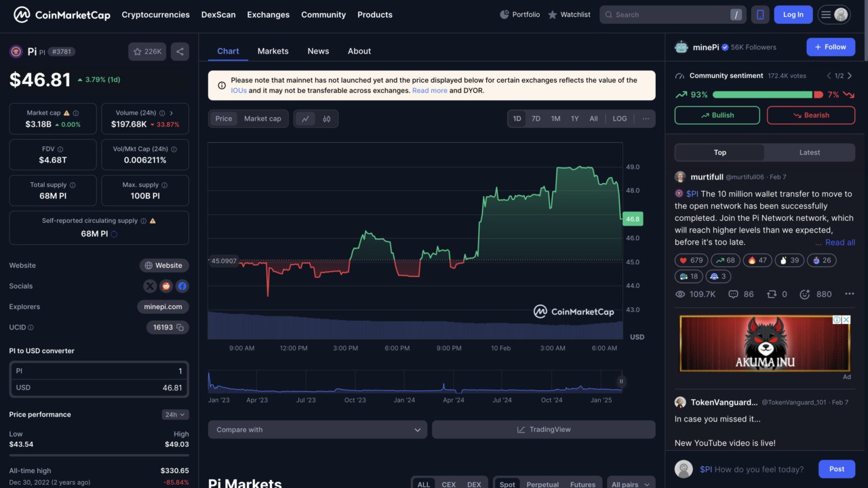Viewport: 868px width, 488px height.
Task: Switch to candlestick chart view icon
Action: point(327,119)
